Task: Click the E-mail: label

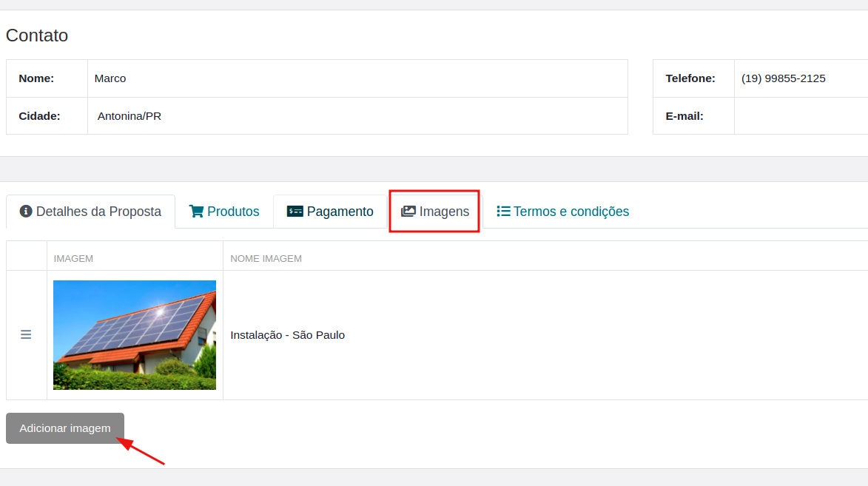Action: (x=684, y=116)
